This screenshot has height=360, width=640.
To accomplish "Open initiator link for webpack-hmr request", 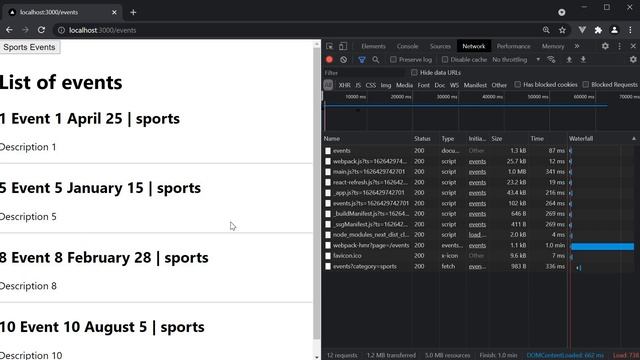I will point(477,245).
